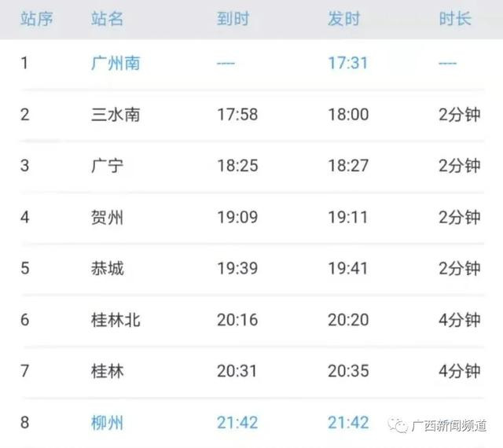
Task: Select the 恭城 station name
Action: [108, 269]
